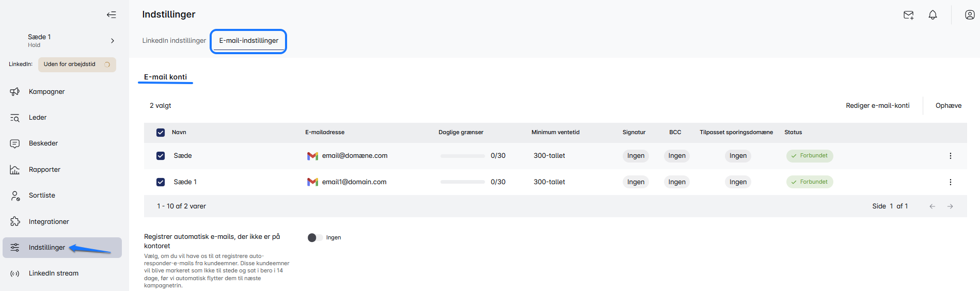Open the three-dot menu for email1@domain.com
Screen dimensions: 980x291
950,182
